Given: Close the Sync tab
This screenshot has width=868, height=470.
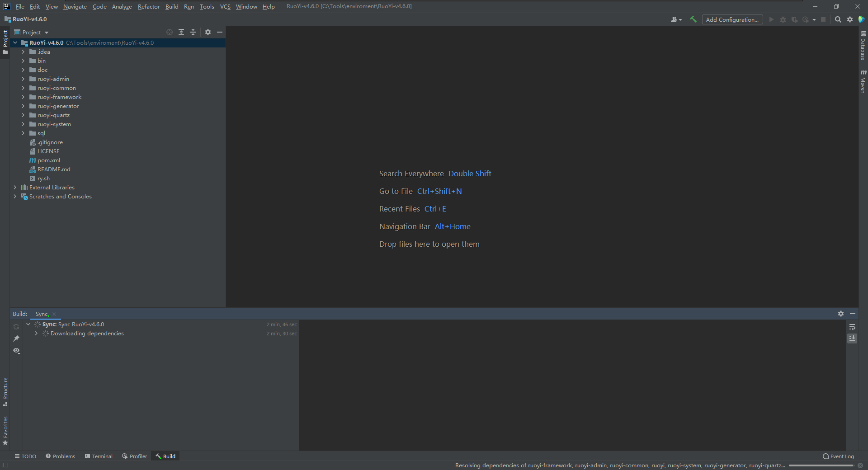Looking at the screenshot, I should click(x=54, y=314).
